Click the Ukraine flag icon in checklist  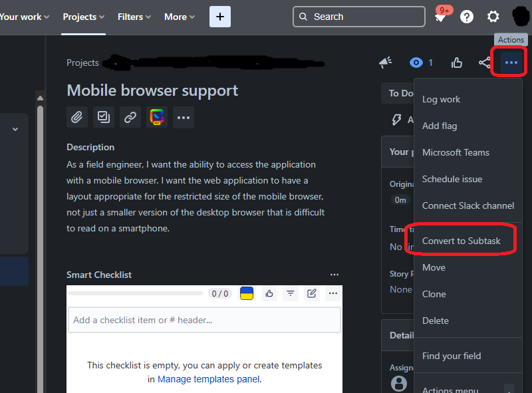pyautogui.click(x=247, y=293)
